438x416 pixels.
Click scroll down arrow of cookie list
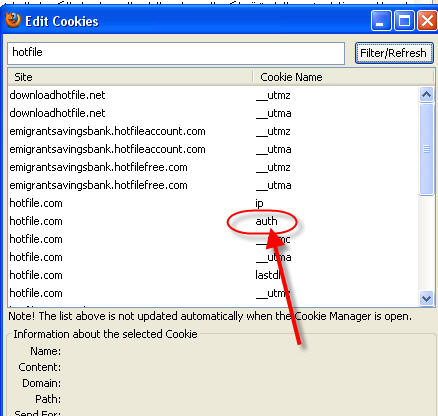426,298
